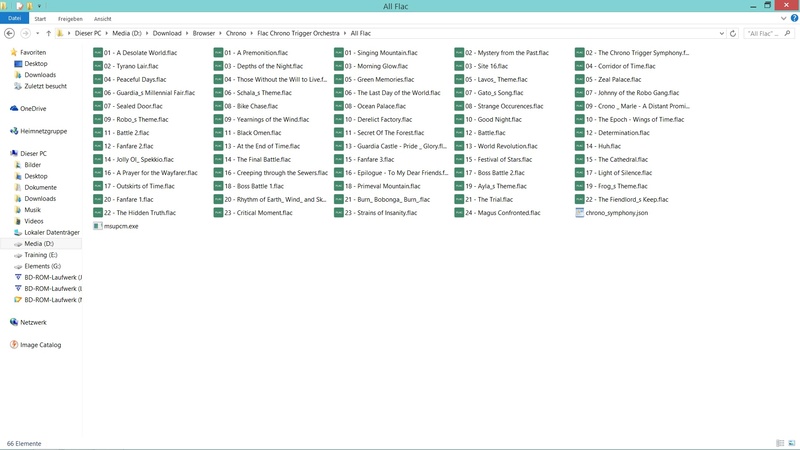Click file name 10 - Derelict Factory.flac
800x450 pixels.
pos(378,119)
